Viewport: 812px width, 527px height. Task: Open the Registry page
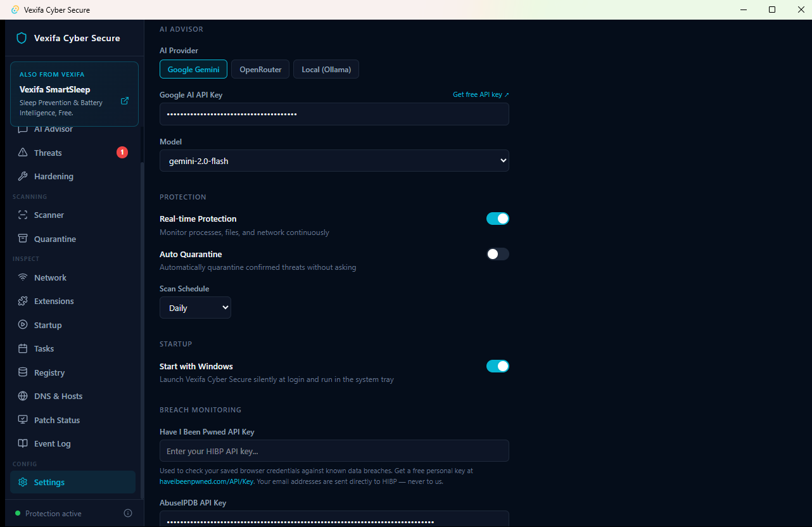click(x=73, y=372)
